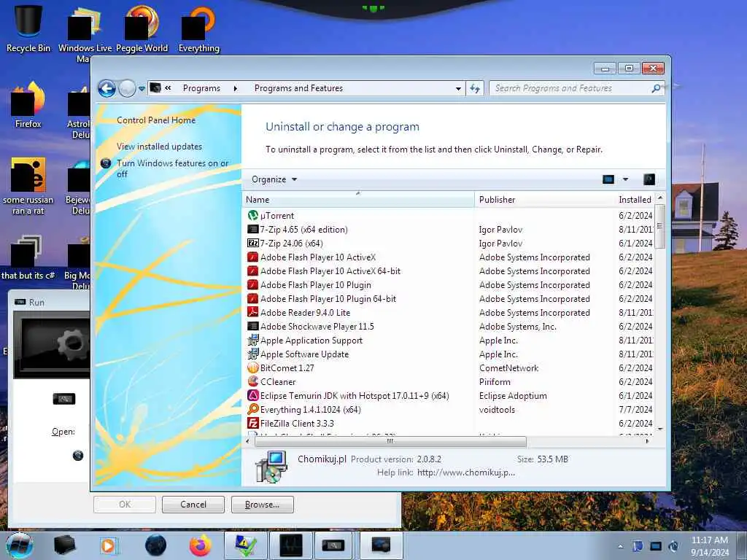The image size is (747, 560).
Task: Sort by the Installed column header
Action: point(635,200)
